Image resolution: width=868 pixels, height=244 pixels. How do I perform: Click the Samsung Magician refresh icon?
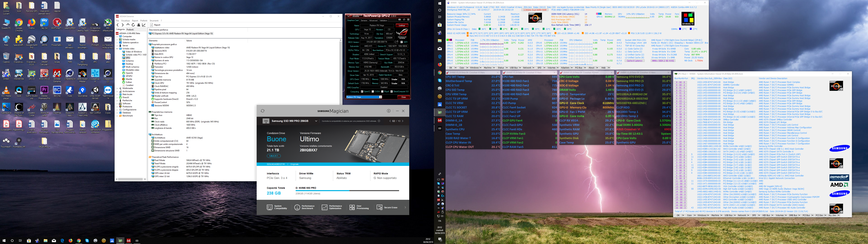tap(262, 111)
